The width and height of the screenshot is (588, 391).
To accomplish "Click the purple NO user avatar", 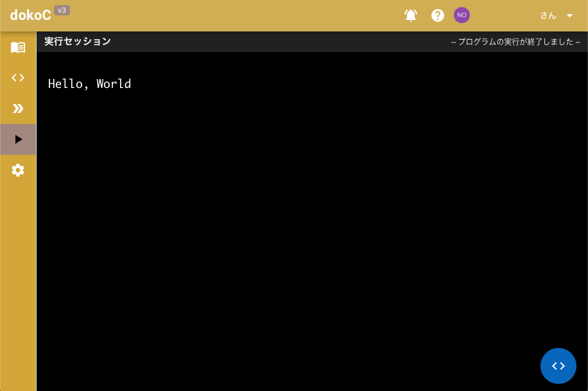I will tap(462, 15).
